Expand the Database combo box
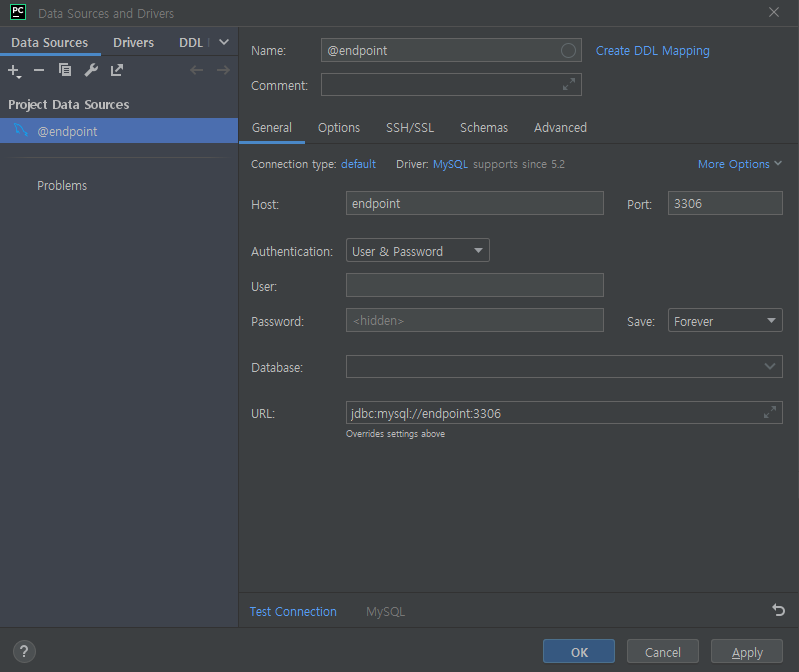 coord(769,366)
